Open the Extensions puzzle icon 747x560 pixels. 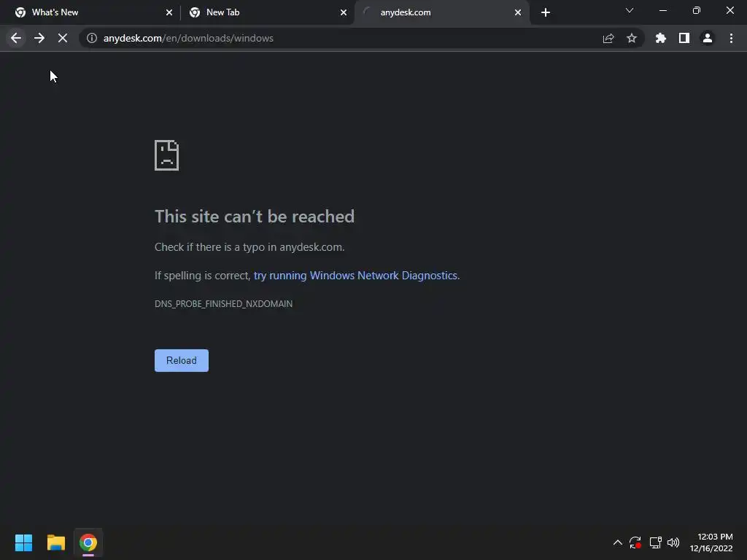(x=661, y=38)
